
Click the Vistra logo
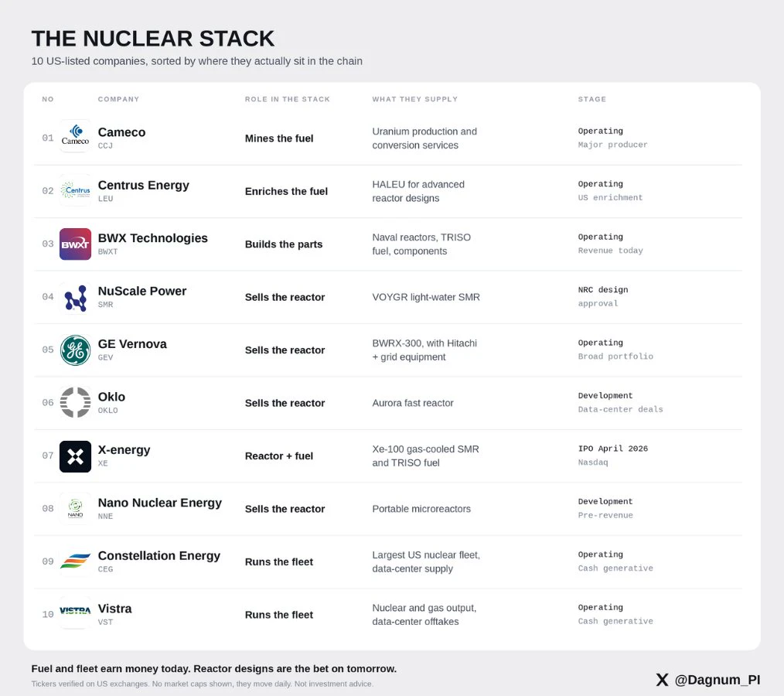tap(75, 611)
